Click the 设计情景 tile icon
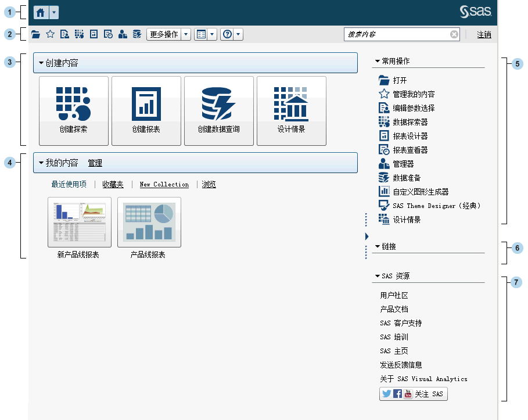The image size is (528, 420). coord(291,104)
